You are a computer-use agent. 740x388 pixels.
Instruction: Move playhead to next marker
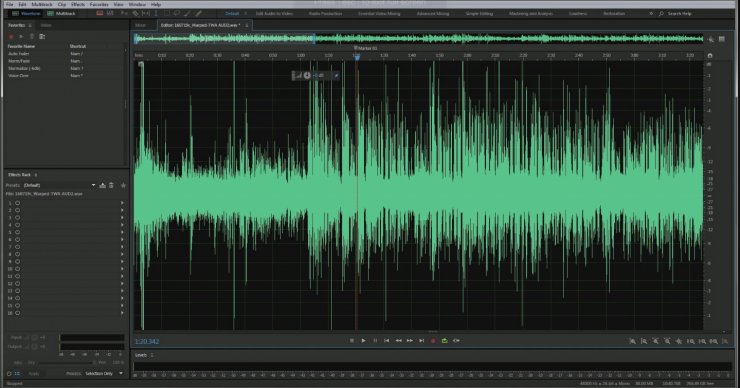pos(421,340)
